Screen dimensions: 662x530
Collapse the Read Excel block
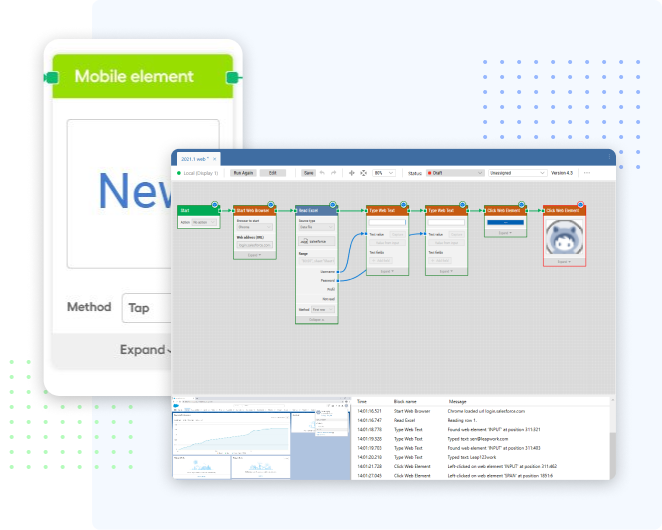[317, 320]
